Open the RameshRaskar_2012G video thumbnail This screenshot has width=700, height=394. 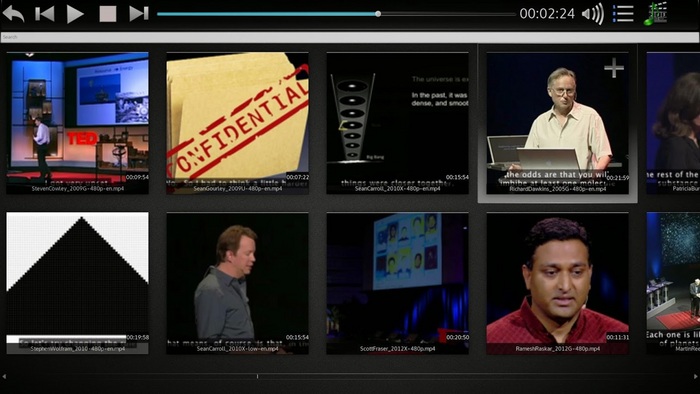(x=558, y=283)
